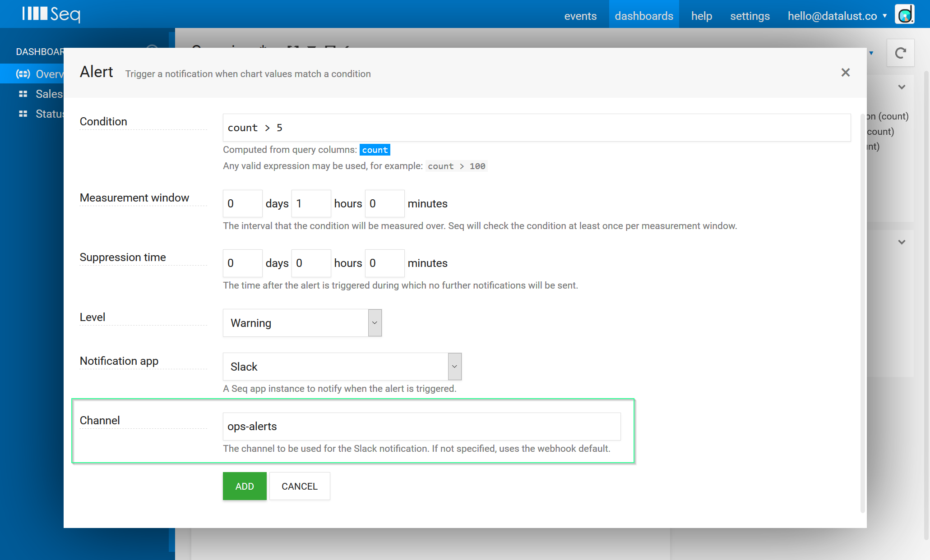Viewport: 930px width, 560px height.
Task: Click the Channel label
Action: click(100, 421)
